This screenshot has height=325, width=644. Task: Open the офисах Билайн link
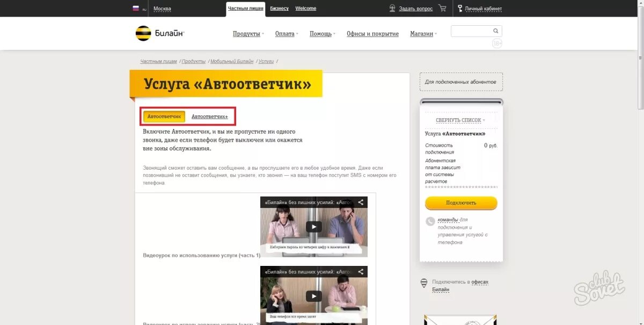click(460, 286)
